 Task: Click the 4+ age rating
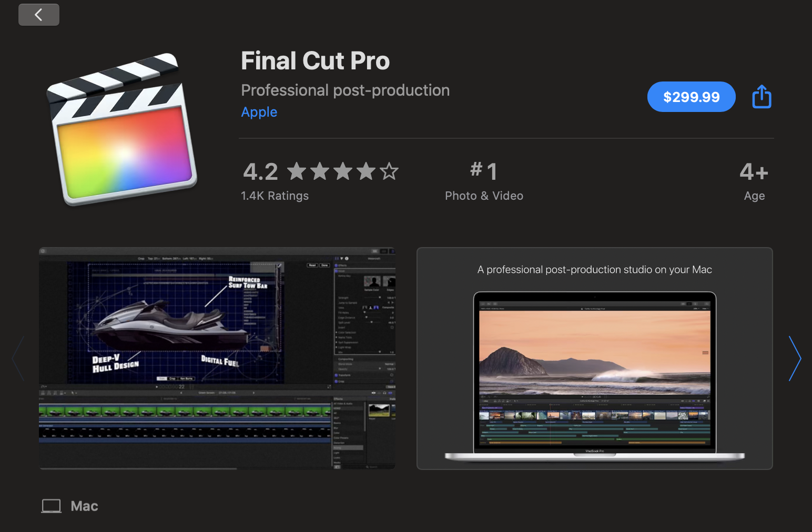click(754, 171)
